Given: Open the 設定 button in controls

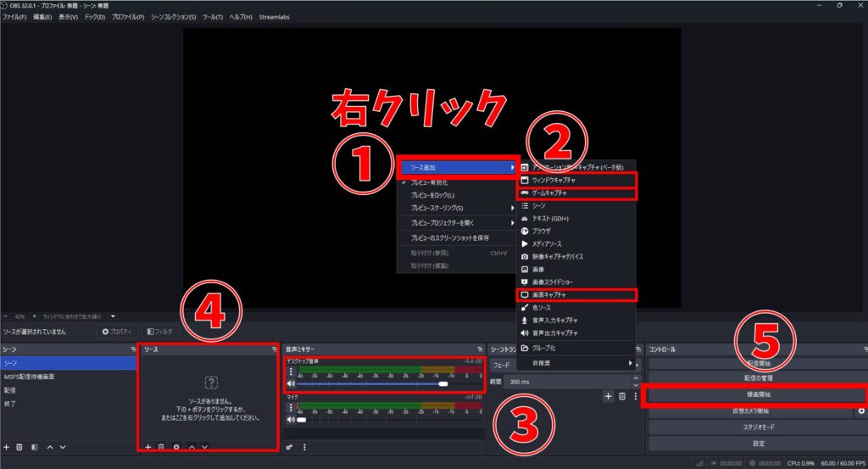Looking at the screenshot, I should coord(758,444).
